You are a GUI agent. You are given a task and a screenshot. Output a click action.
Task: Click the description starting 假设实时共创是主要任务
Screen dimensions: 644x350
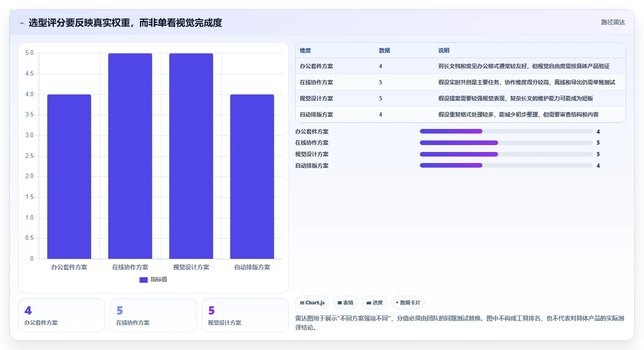[527, 82]
